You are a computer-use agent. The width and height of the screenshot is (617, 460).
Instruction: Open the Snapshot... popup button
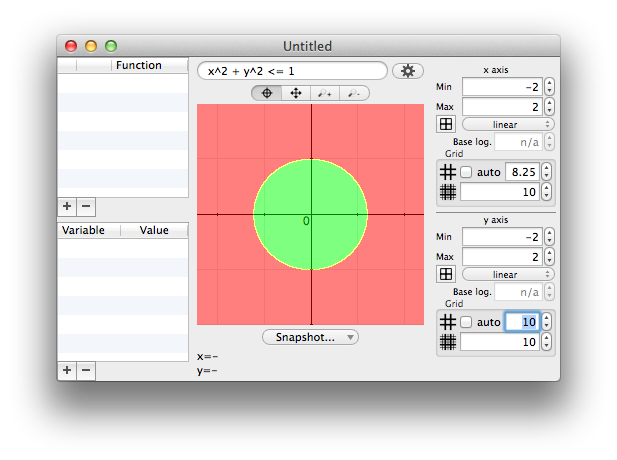coord(310,337)
